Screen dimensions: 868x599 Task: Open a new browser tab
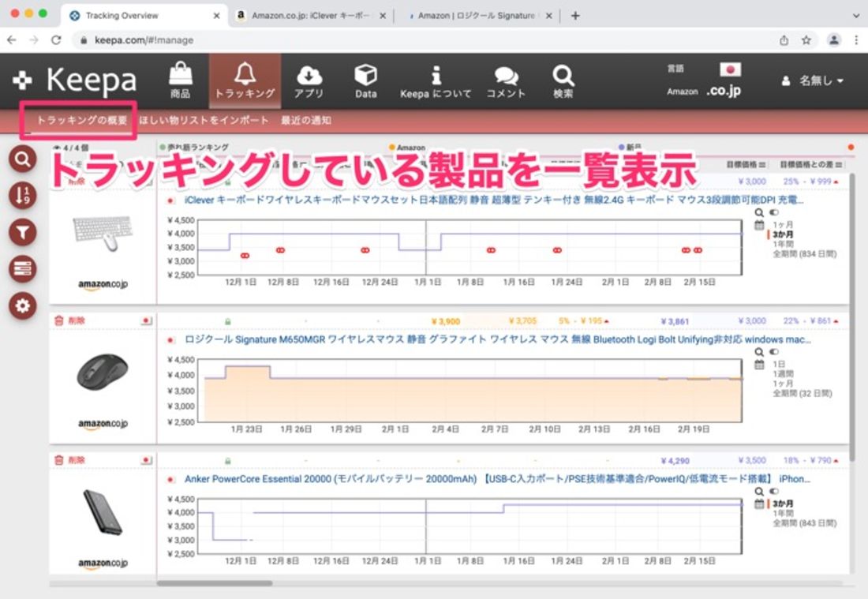click(575, 16)
